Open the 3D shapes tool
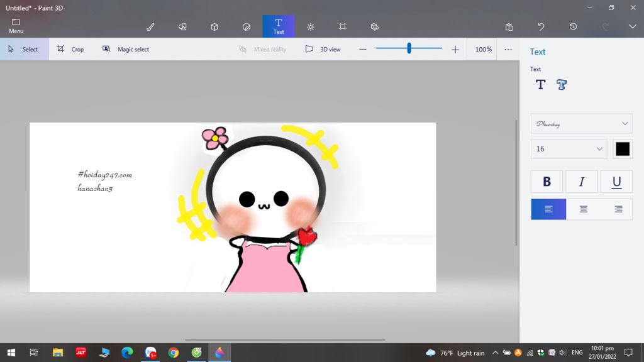644x362 pixels. click(x=214, y=27)
